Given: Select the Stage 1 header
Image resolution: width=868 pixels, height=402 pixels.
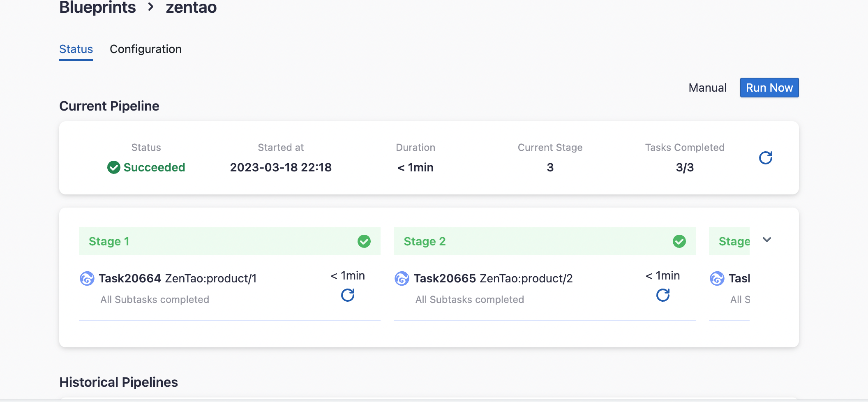Looking at the screenshot, I should [229, 241].
